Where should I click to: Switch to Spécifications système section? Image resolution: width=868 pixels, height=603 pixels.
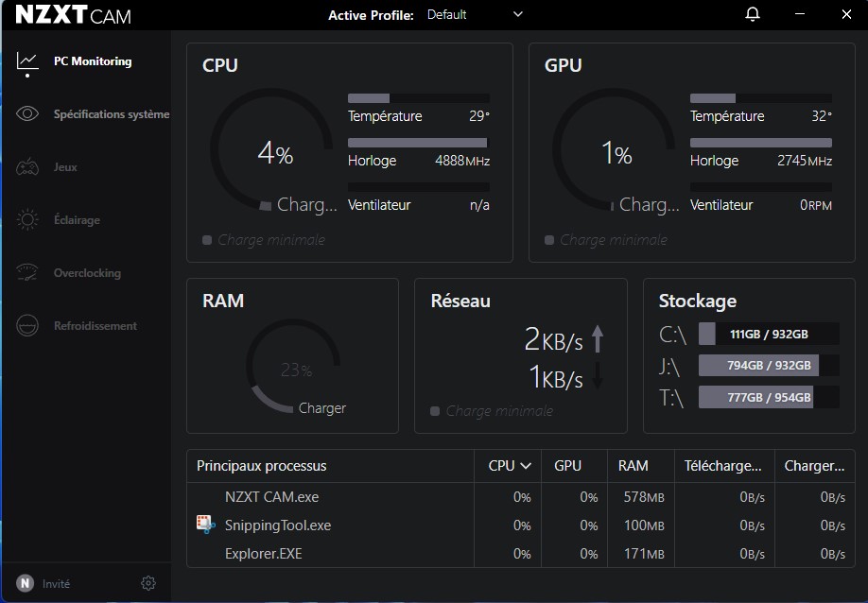(x=111, y=114)
